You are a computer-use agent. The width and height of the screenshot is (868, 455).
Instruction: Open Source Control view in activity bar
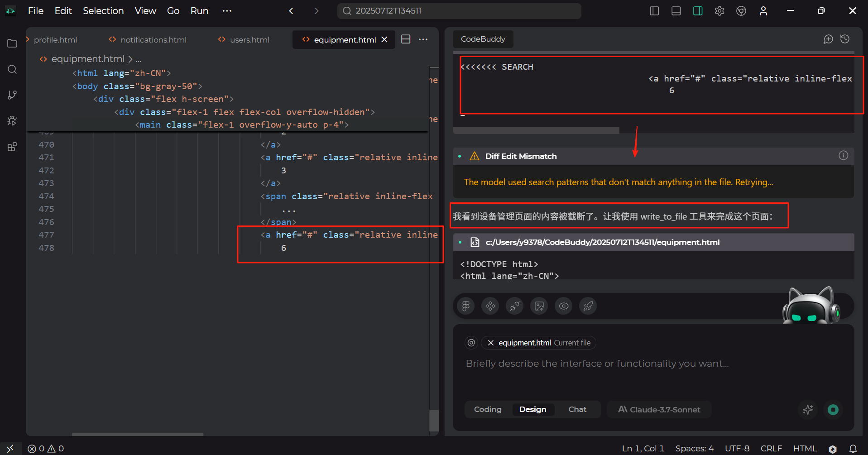tap(12, 95)
